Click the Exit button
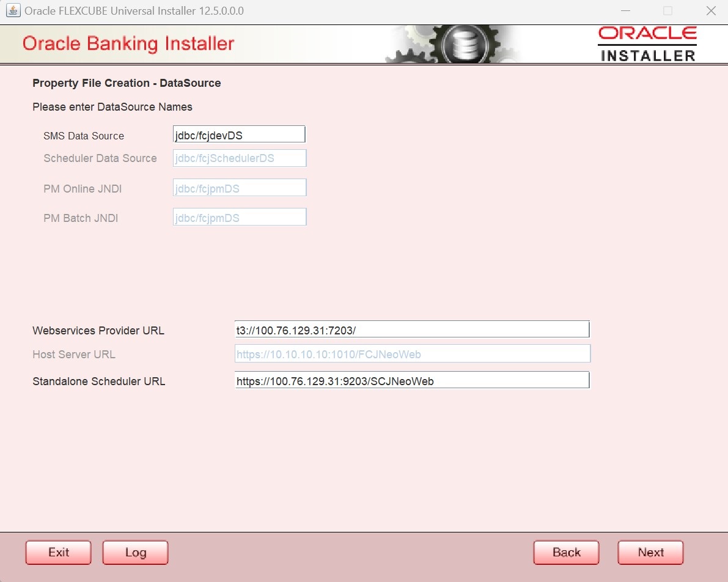Screen dimensions: 728x582 tap(59, 552)
